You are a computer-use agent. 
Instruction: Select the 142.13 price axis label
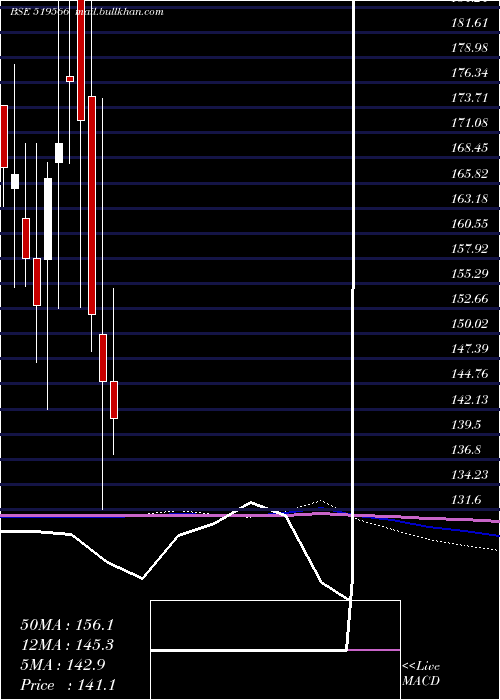coord(470,400)
